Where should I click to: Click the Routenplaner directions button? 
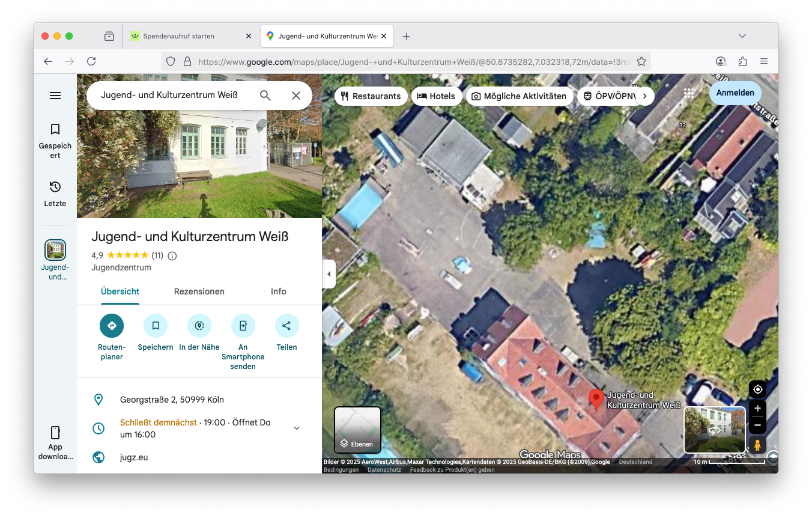click(x=112, y=326)
